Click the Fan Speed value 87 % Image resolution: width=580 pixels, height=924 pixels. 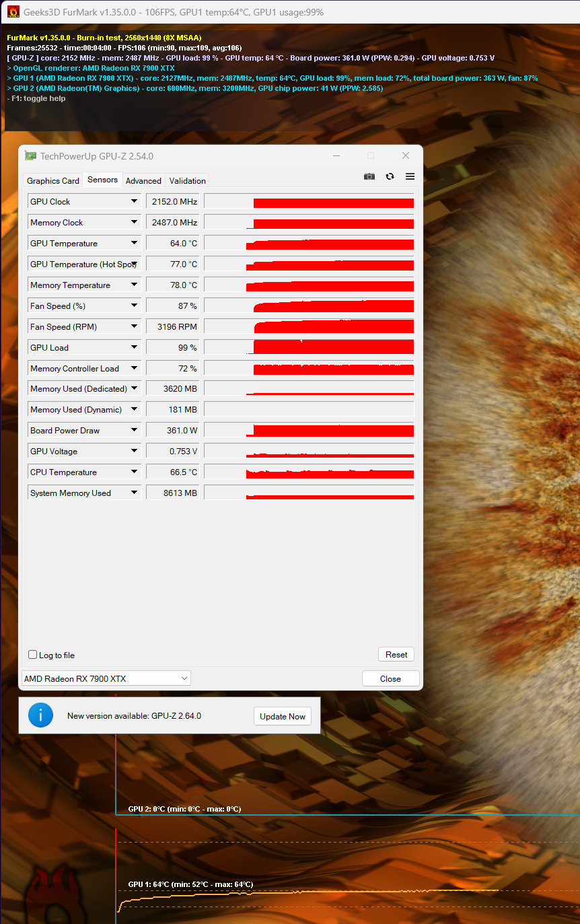172,306
